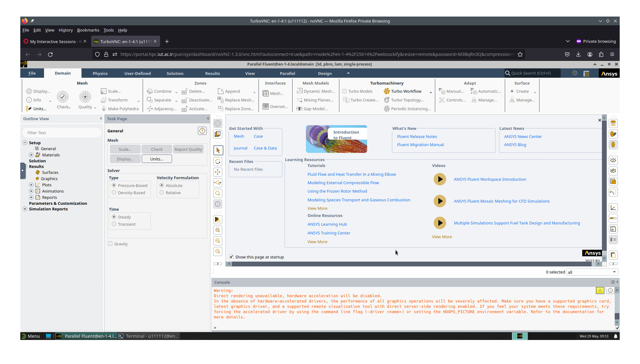Uncheck Show this page at startup

click(x=231, y=257)
